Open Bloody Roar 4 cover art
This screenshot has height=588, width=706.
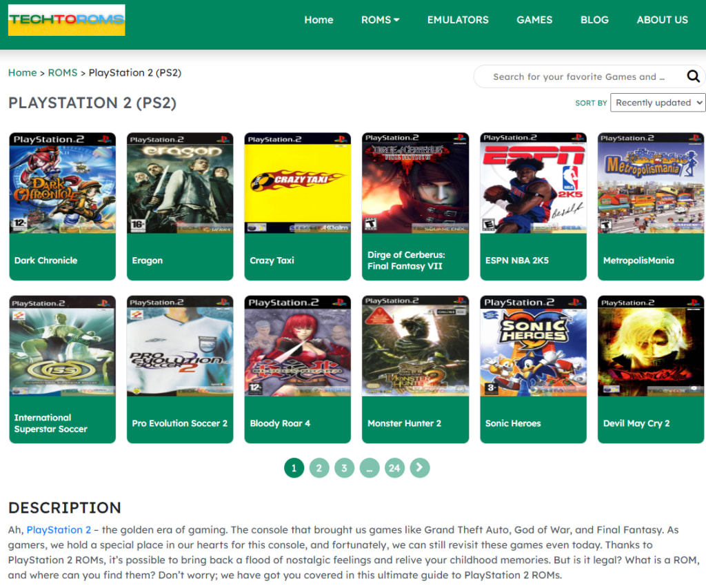298,346
